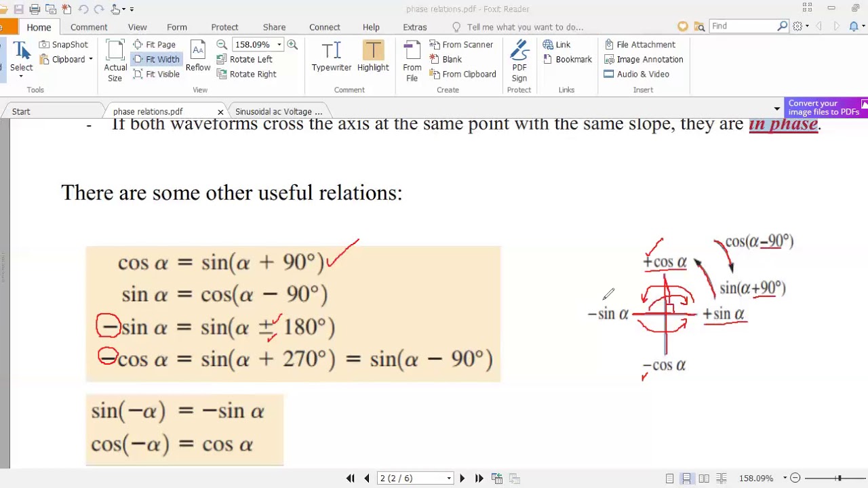The image size is (868, 488).
Task: Go to first page in status bar
Action: 351,479
